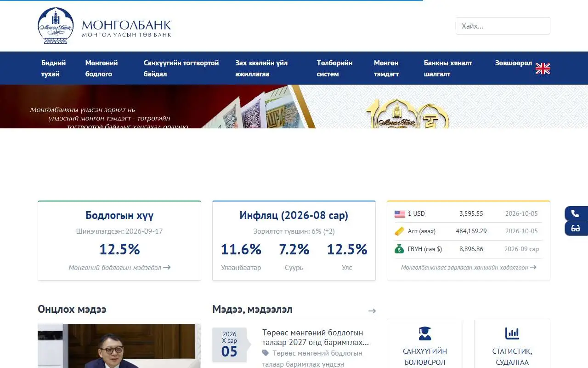Open the Банкны хяналт шалгалт menu
This screenshot has height=368, width=588.
[448, 69]
